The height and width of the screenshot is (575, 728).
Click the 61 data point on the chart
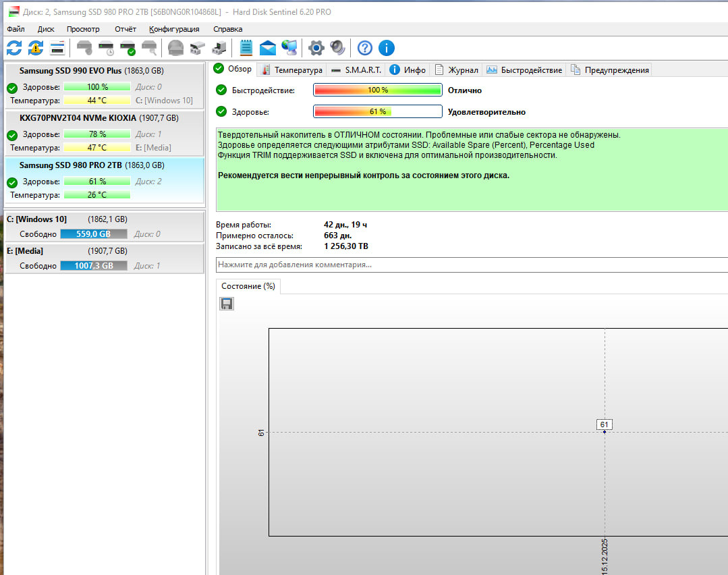point(605,432)
